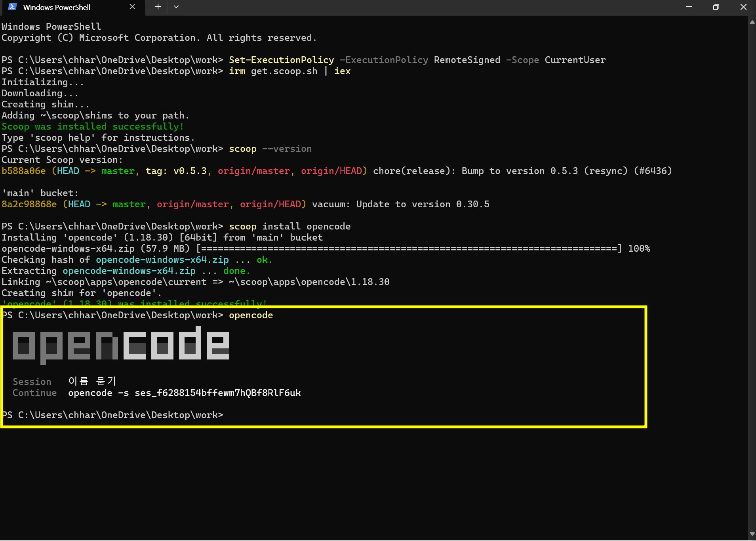Minimize the terminal window
756x541 pixels.
coord(689,7)
